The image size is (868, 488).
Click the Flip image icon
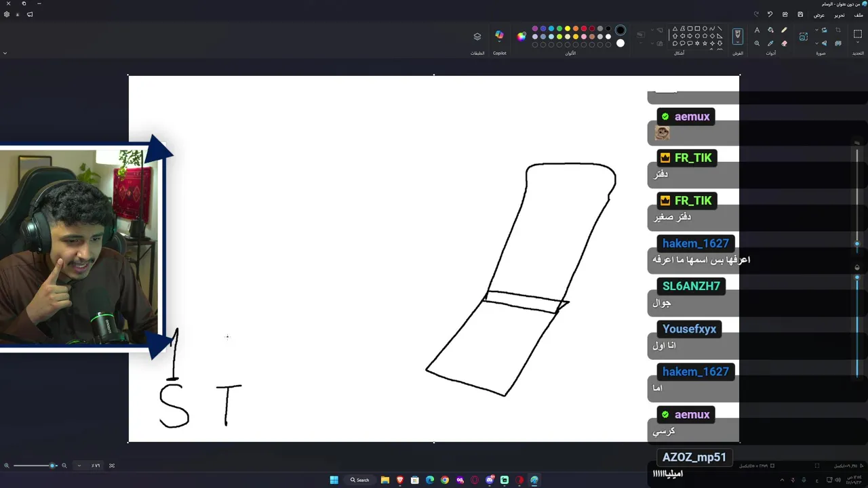coord(824,43)
